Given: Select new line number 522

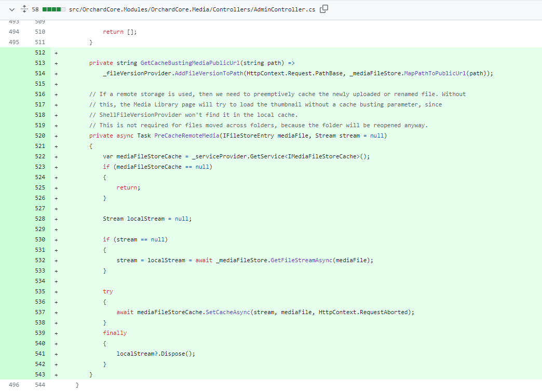Looking at the screenshot, I should click(x=40, y=156).
